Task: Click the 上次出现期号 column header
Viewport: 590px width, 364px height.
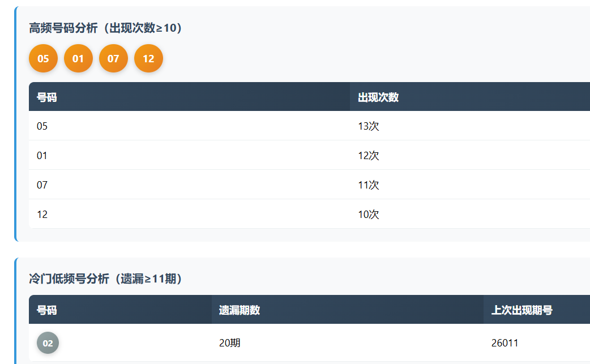Action: pos(521,310)
